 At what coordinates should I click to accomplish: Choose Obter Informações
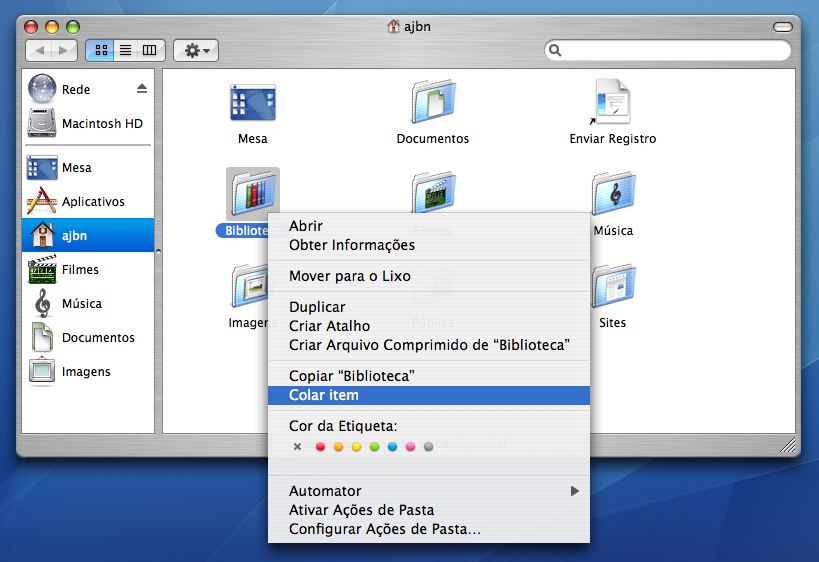pos(429,245)
